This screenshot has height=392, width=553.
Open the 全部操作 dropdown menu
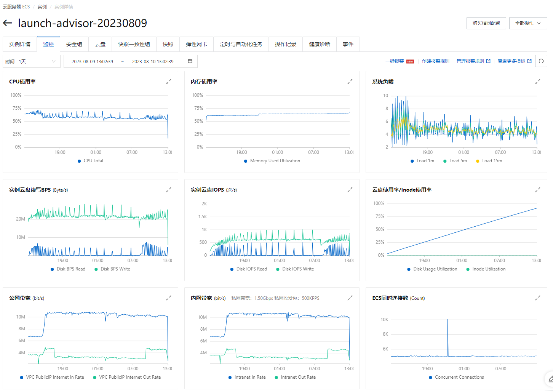coord(528,23)
